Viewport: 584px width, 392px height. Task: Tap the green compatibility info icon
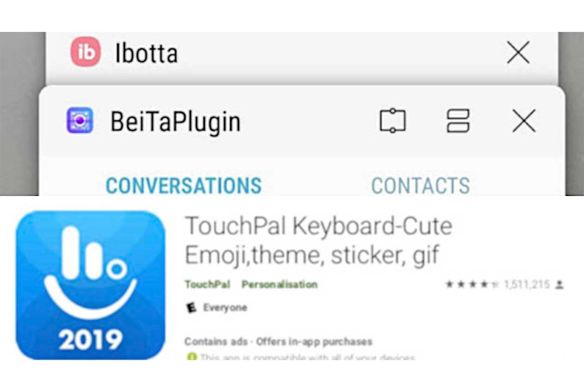[x=191, y=357]
